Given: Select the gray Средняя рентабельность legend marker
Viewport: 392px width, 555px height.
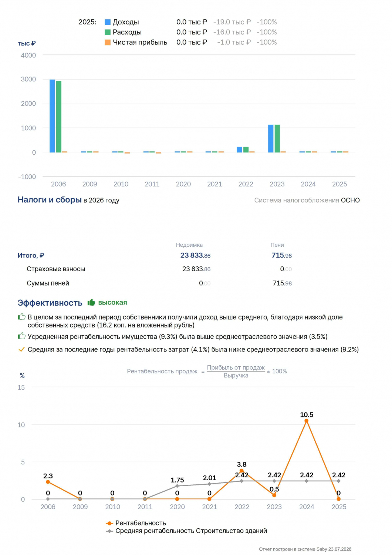Looking at the screenshot, I should tap(109, 531).
